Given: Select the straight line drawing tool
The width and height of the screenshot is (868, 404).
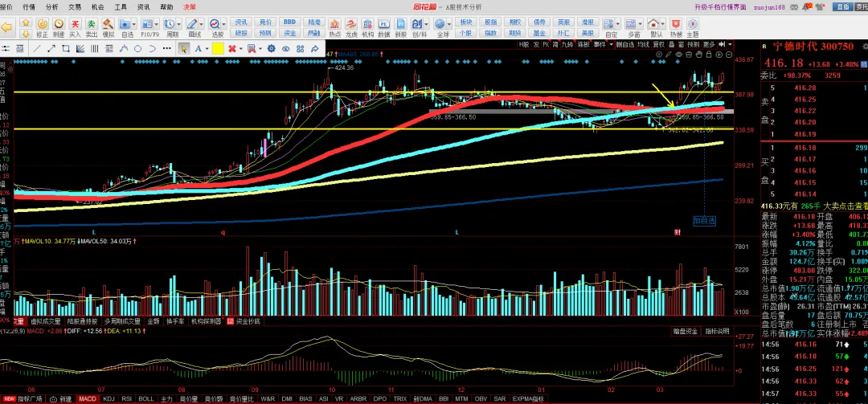Looking at the screenshot, I should click(x=36, y=49).
